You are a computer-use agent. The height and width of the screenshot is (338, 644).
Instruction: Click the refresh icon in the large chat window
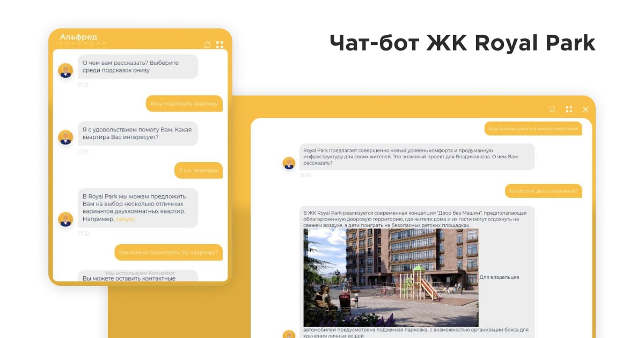coord(552,109)
